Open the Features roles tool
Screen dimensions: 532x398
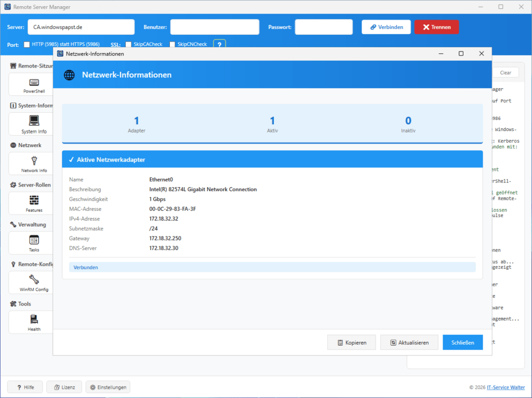pyautogui.click(x=34, y=203)
